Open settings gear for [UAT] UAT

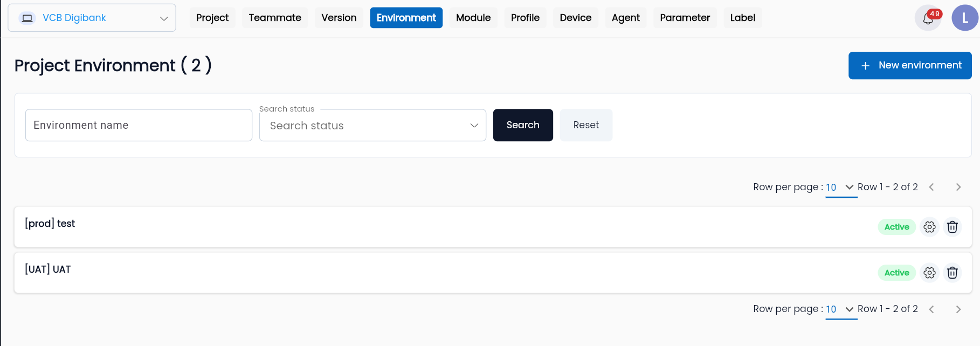point(929,273)
